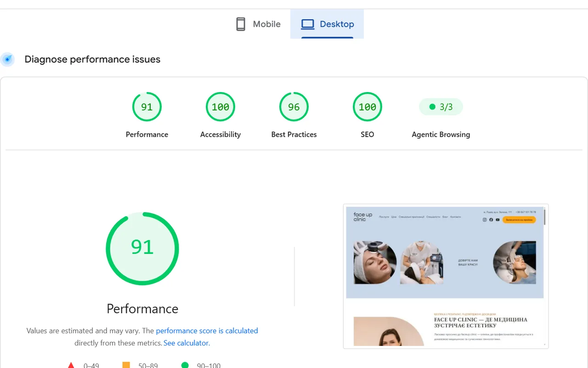Click the 'Diagnose performance issues' heading

click(x=92, y=59)
